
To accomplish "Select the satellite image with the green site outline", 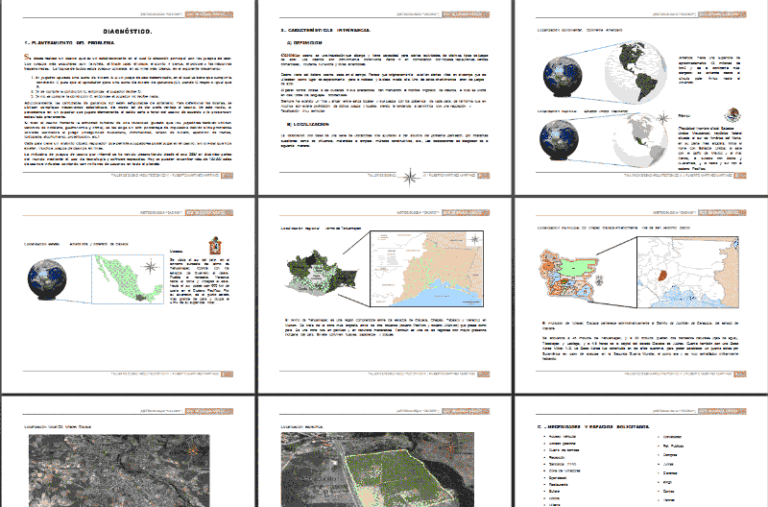I will (377, 469).
